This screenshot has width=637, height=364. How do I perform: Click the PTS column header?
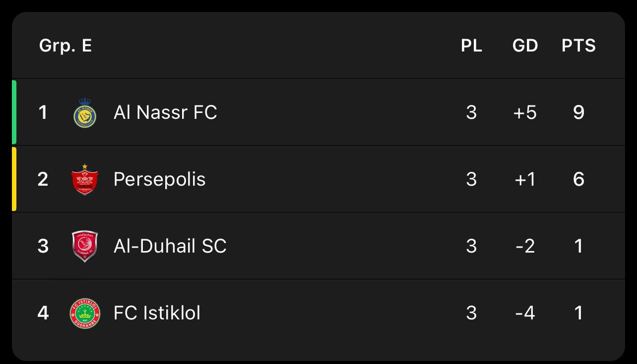(578, 46)
